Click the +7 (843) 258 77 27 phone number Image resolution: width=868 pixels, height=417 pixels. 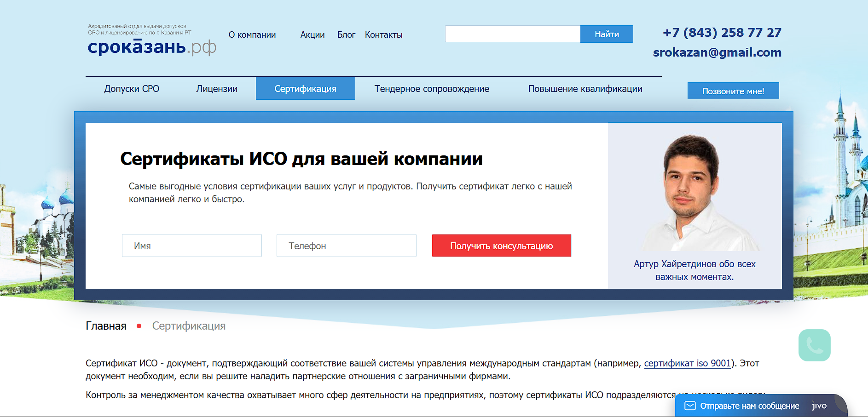722,33
